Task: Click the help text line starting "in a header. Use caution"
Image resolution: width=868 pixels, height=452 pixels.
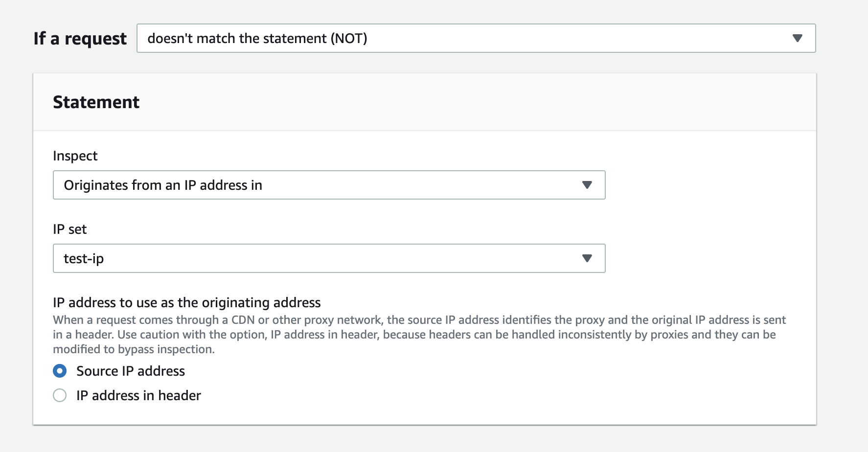Action: pos(414,335)
